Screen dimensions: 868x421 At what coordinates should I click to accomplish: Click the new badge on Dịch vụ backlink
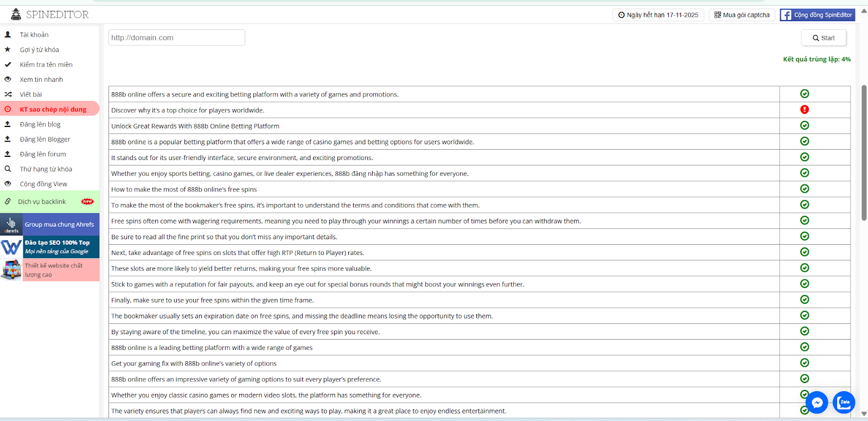coord(87,201)
